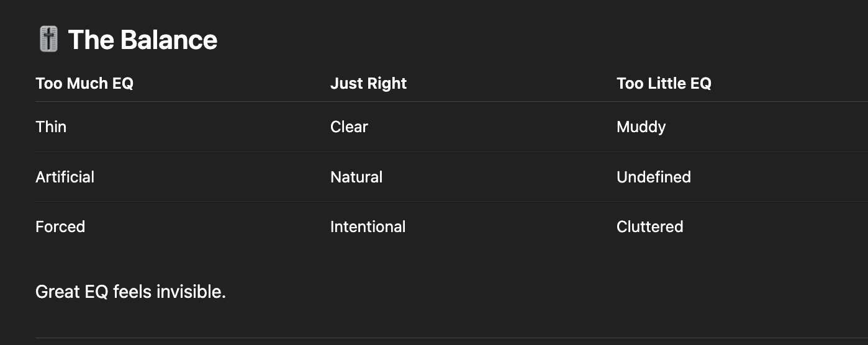Image resolution: width=868 pixels, height=345 pixels.
Task: Select the Just Right column header
Action: 368,83
